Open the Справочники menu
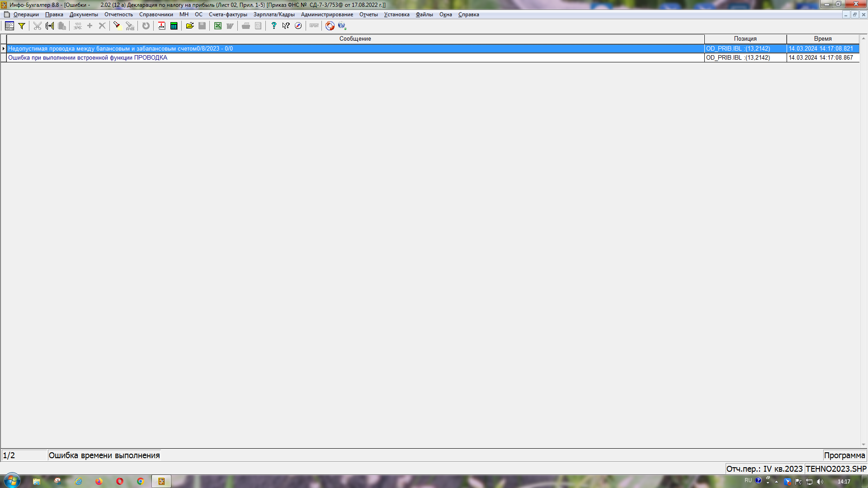Screen dimensions: 868x488 156,14
